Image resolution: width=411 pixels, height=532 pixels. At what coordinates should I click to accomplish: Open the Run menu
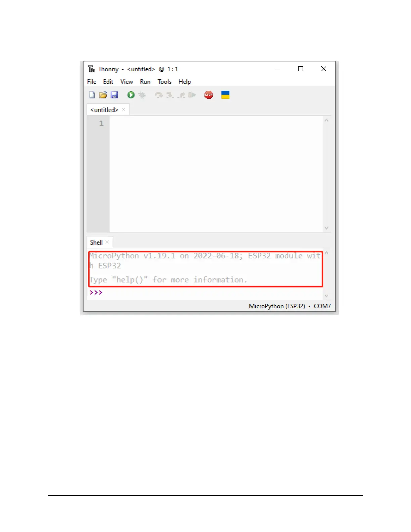click(145, 82)
